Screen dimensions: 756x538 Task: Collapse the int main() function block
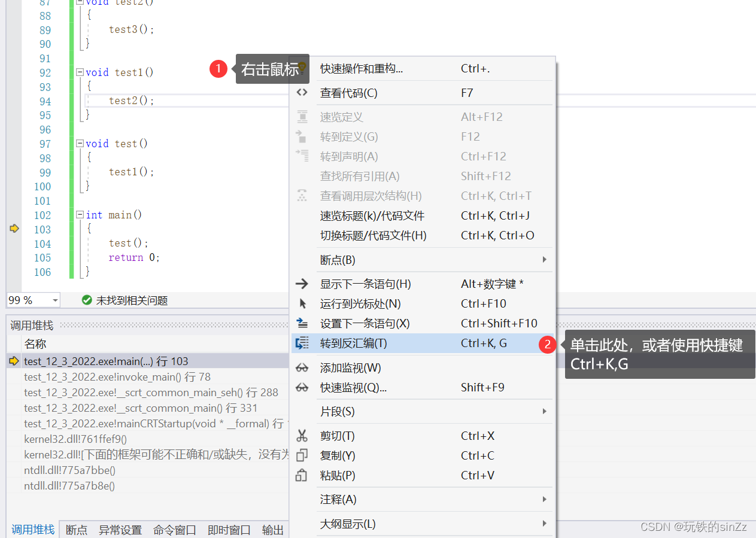[x=80, y=214]
